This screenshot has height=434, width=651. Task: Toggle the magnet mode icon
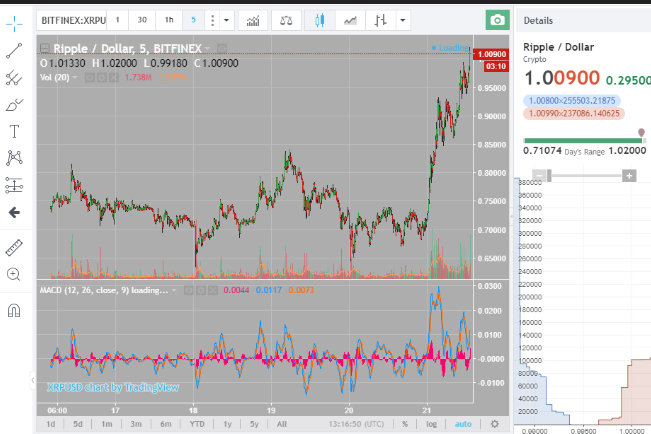click(x=14, y=310)
